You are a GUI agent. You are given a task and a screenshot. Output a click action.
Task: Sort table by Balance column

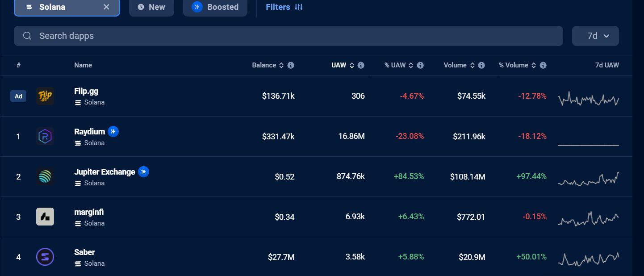[x=268, y=65]
